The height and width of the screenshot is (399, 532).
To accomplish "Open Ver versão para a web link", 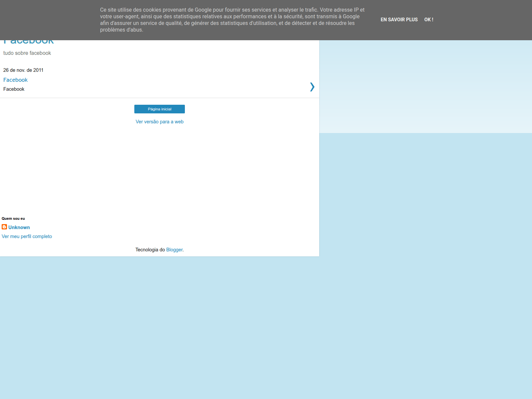I will pos(160,122).
